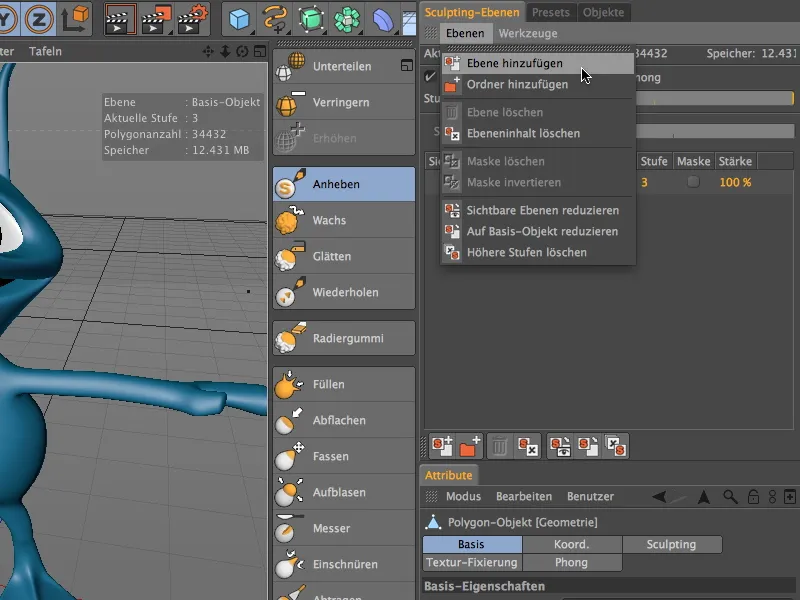Choose the Aufblasen inflate brush
This screenshot has height=600, width=800.
[x=343, y=492]
